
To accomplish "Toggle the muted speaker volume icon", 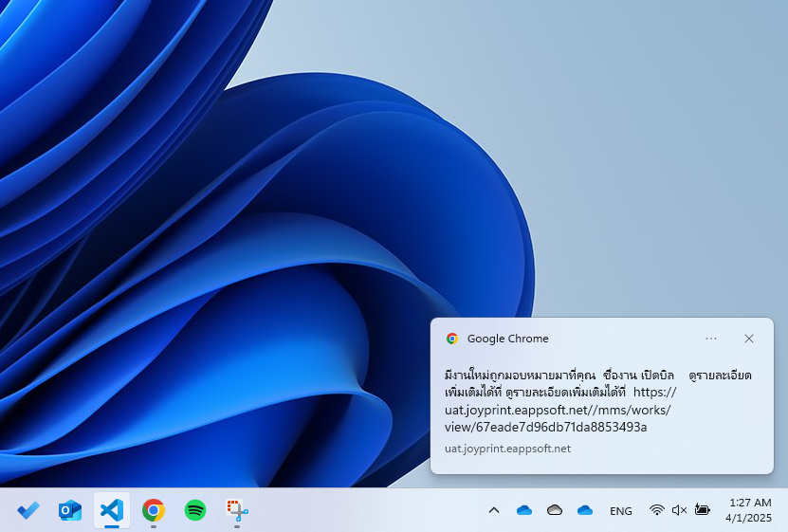I will point(679,510).
